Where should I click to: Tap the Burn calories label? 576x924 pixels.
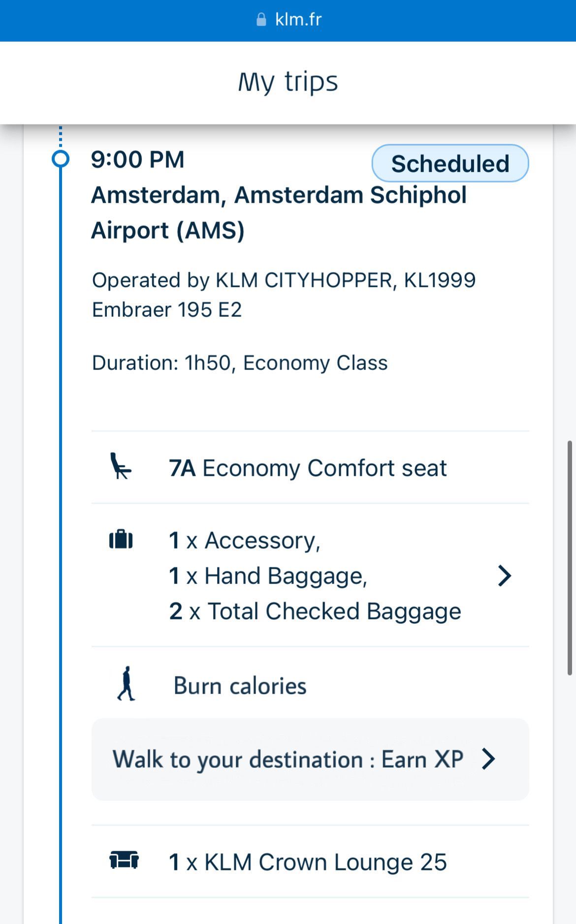tap(240, 686)
